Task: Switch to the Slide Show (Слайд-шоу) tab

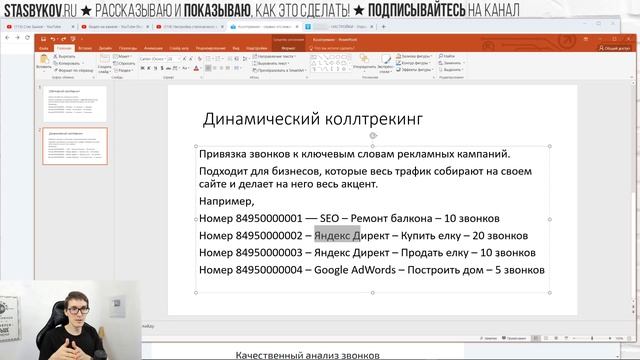Action: 179,48
